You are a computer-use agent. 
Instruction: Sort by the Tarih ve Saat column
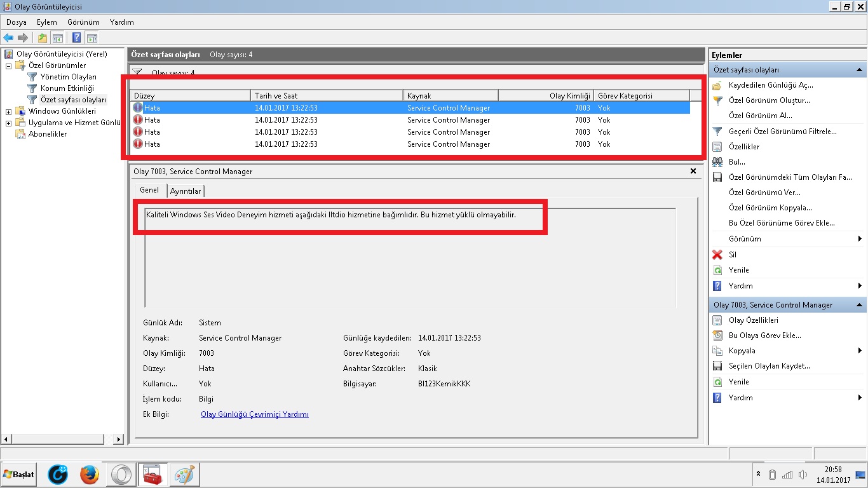[x=327, y=95]
